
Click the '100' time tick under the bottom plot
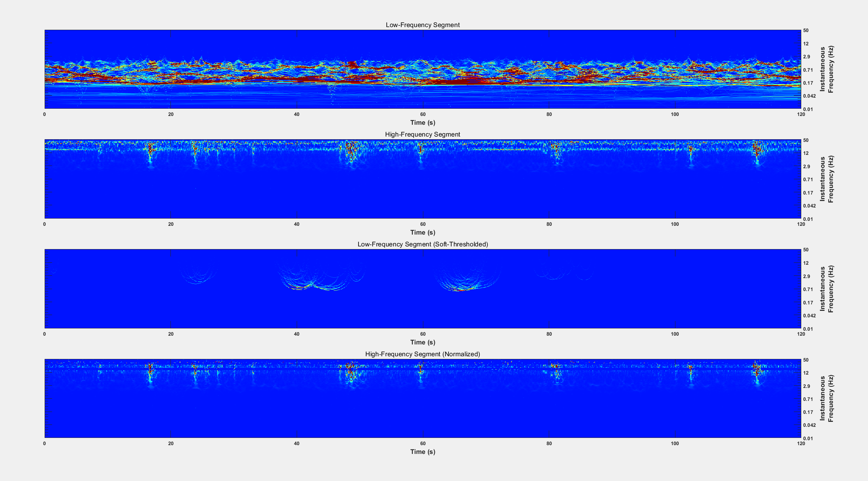675,443
